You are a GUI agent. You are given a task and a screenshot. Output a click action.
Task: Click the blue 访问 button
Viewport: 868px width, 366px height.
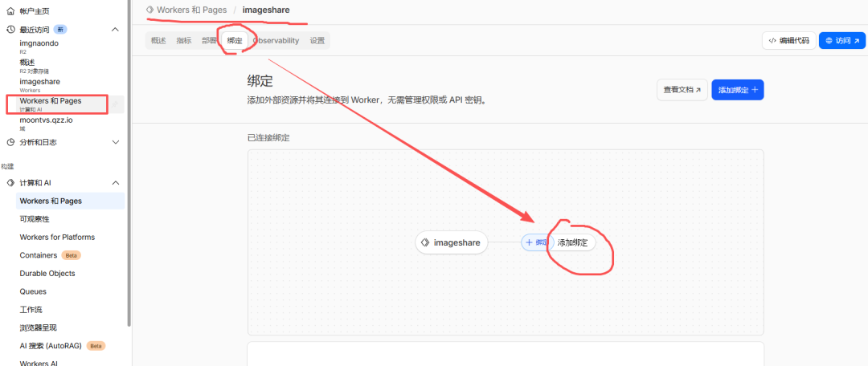(841, 40)
